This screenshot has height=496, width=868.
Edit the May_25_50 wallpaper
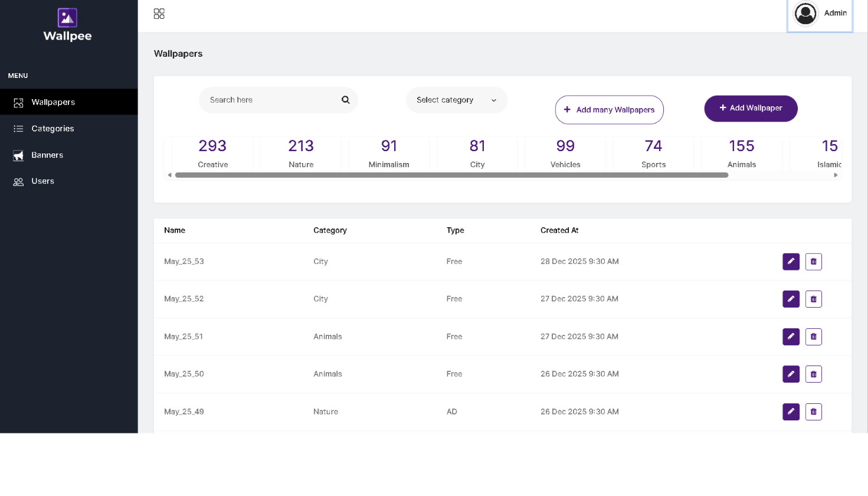tap(791, 374)
